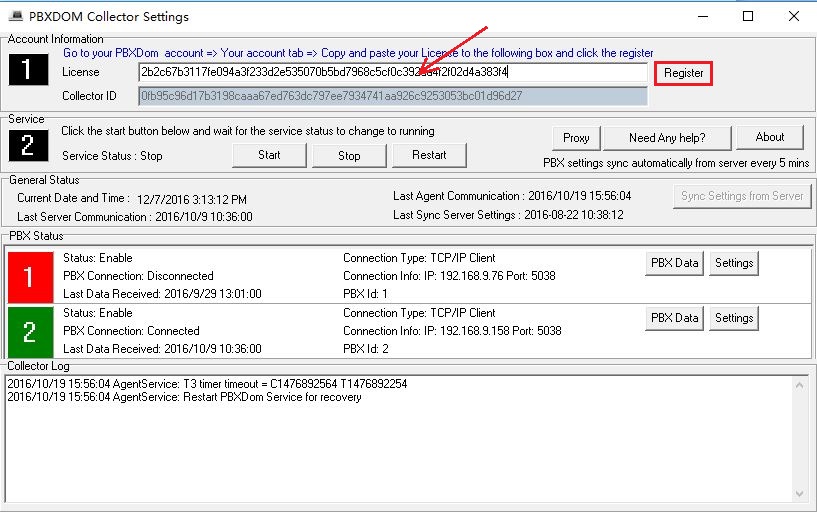Click the blue license instruction text
817x512 pixels.
[x=358, y=53]
